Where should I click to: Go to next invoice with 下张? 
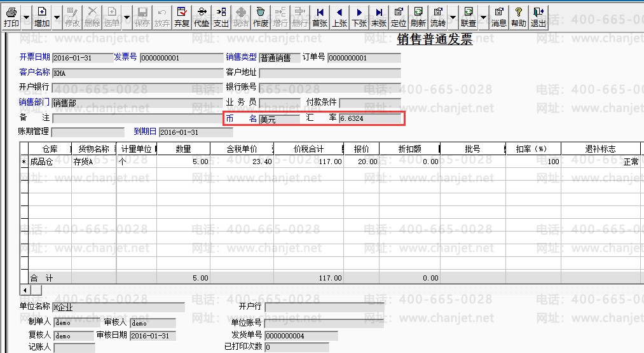[359, 17]
